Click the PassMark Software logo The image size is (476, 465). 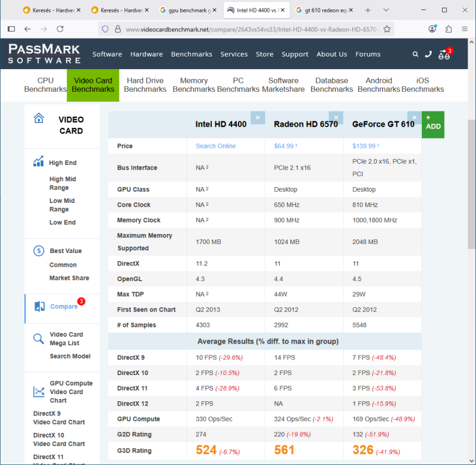tap(44, 54)
